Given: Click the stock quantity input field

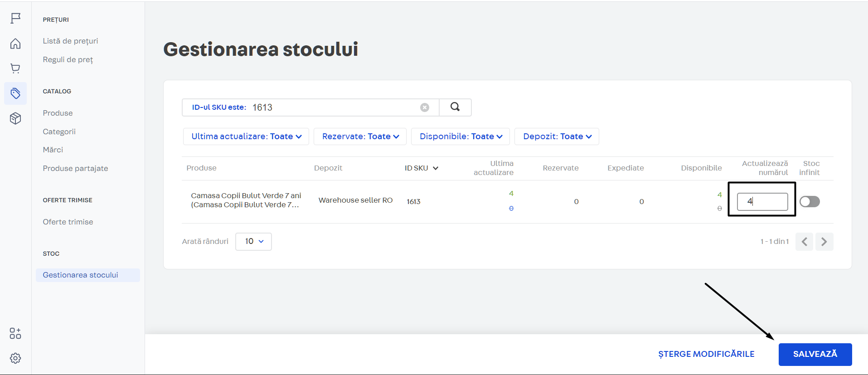Looking at the screenshot, I should (762, 201).
